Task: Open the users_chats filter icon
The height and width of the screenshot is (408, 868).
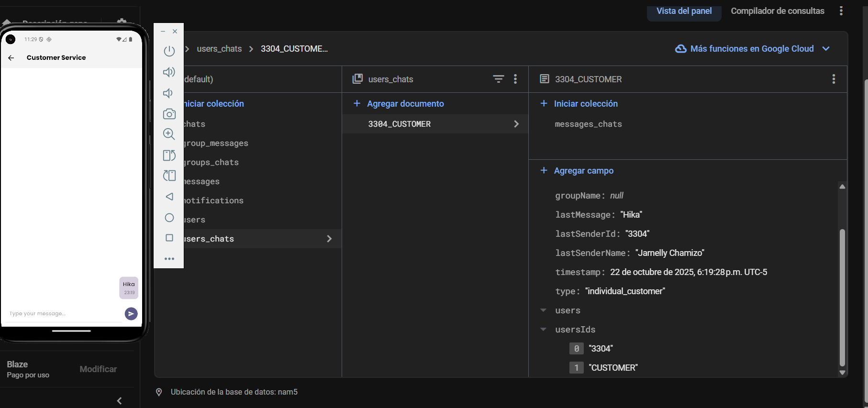Action: [498, 79]
